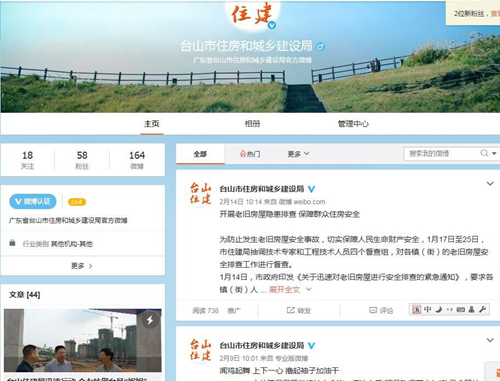Click verified V icon on Feb 9 post
Image resolution: width=500 pixels, height=381 pixels.
[x=311, y=346]
